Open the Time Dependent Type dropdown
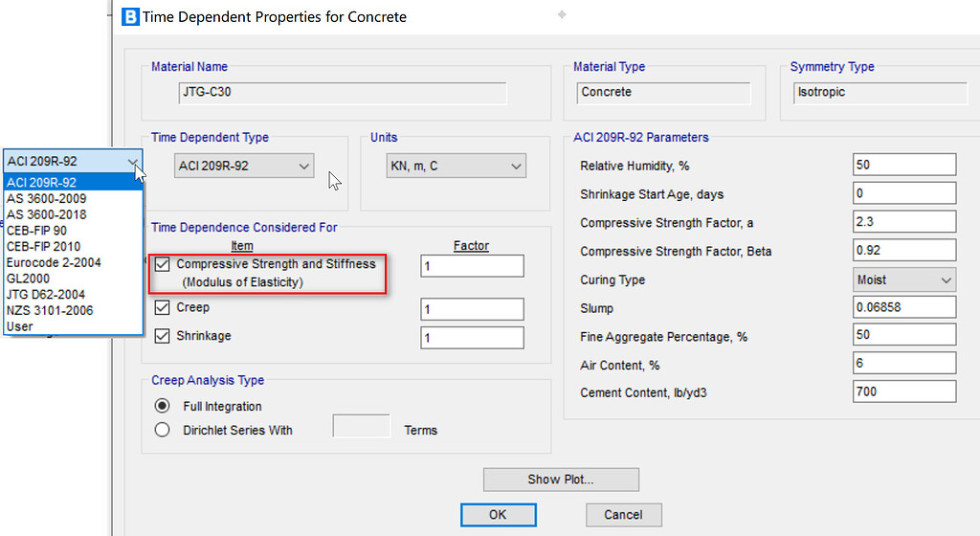The height and width of the screenshot is (536, 980). click(x=245, y=166)
